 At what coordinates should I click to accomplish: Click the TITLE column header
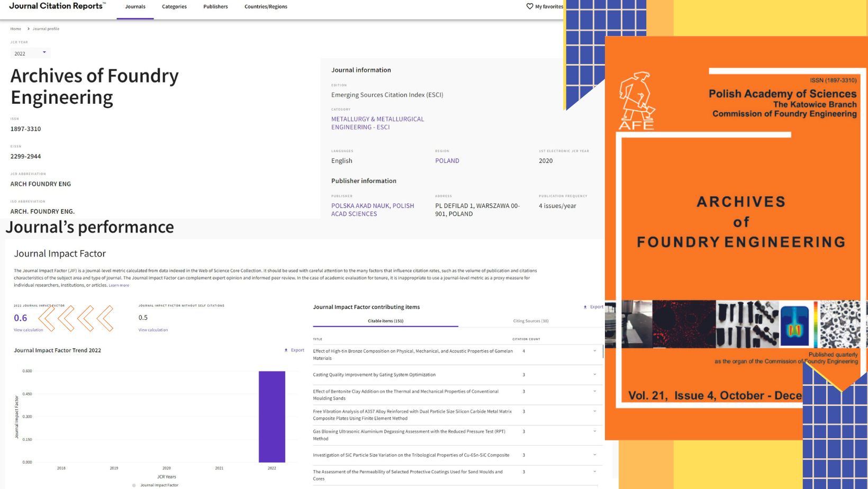tap(318, 339)
